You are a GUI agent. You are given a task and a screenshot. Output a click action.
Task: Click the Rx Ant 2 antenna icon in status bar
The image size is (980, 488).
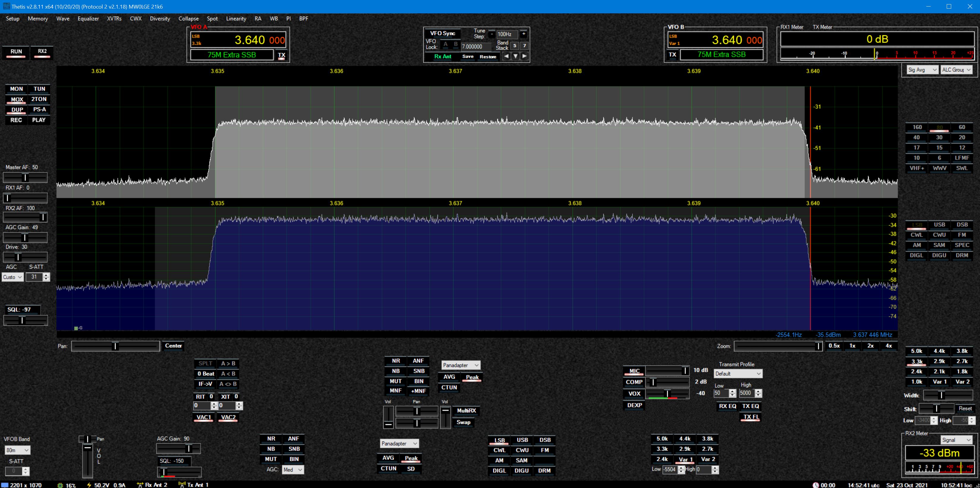140,484
